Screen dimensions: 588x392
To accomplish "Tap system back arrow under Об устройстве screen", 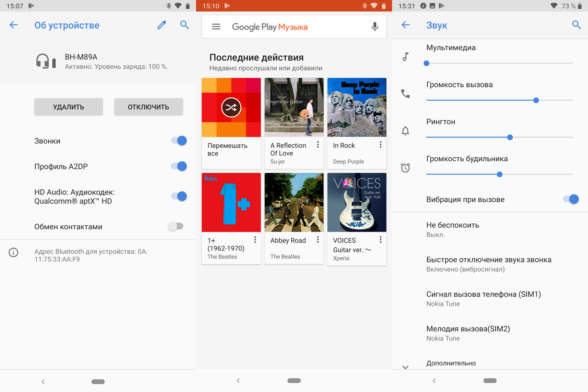I will tap(43, 381).
